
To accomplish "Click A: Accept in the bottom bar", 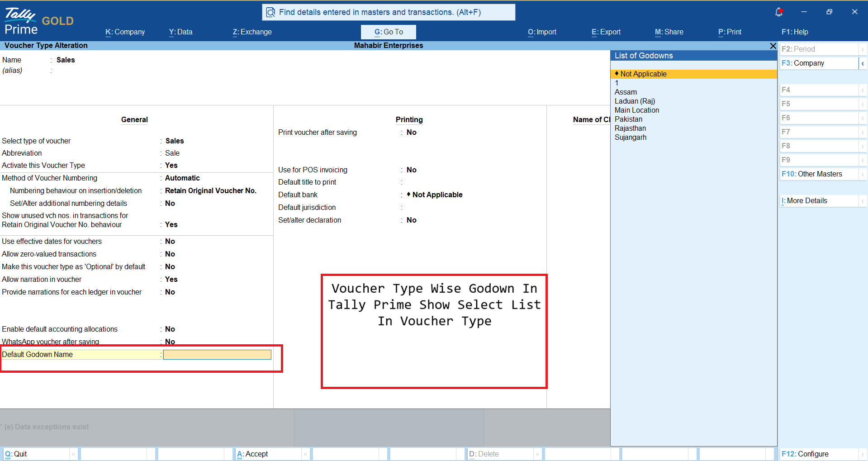I will 268,454.
